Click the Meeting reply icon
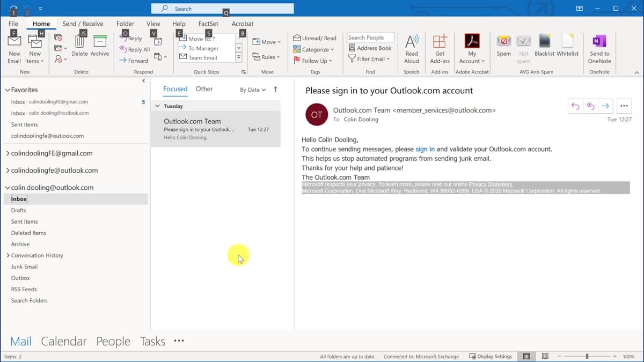 point(158,42)
